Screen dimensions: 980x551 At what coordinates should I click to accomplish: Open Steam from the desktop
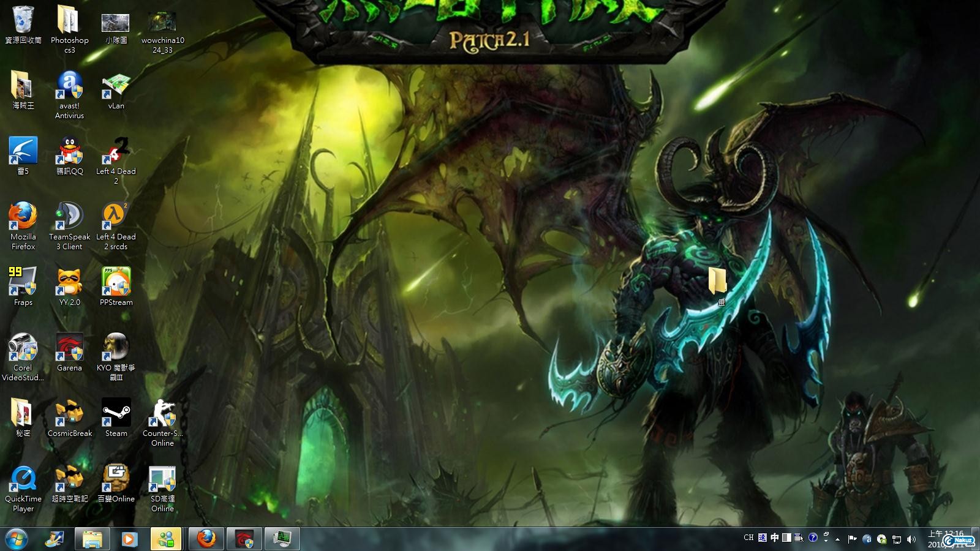(x=116, y=418)
